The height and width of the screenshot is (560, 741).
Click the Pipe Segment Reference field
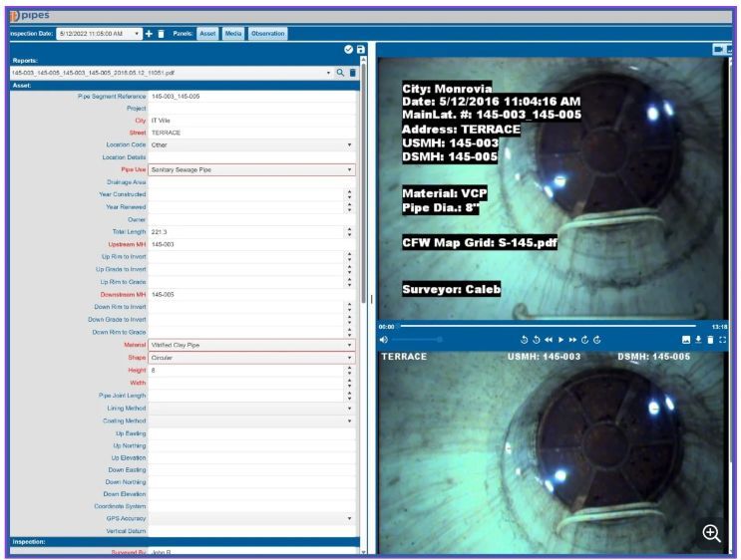click(x=252, y=97)
